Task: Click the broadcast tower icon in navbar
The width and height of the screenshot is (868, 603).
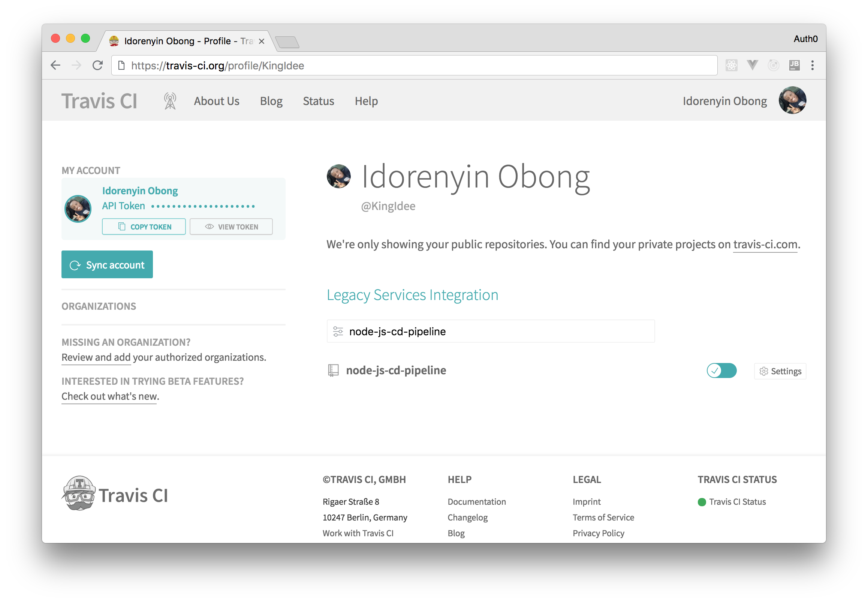Action: (x=170, y=101)
